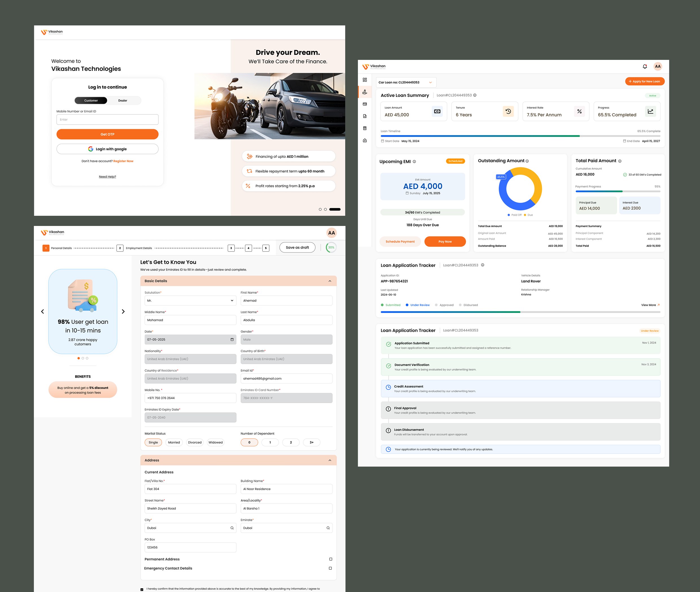Click the Interest Rate percent icon

click(579, 111)
